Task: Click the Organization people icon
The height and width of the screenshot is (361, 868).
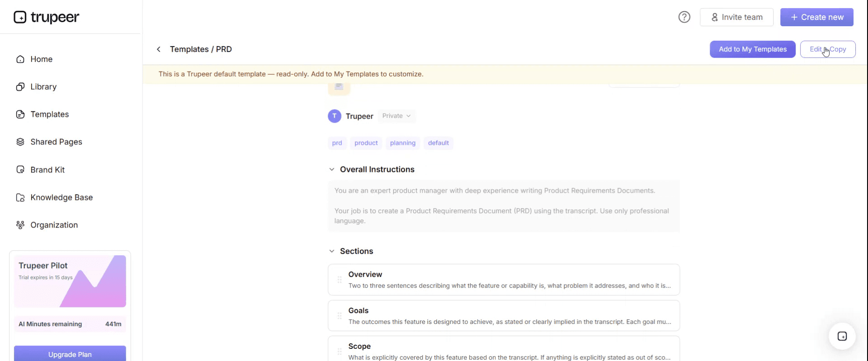Action: point(20,225)
